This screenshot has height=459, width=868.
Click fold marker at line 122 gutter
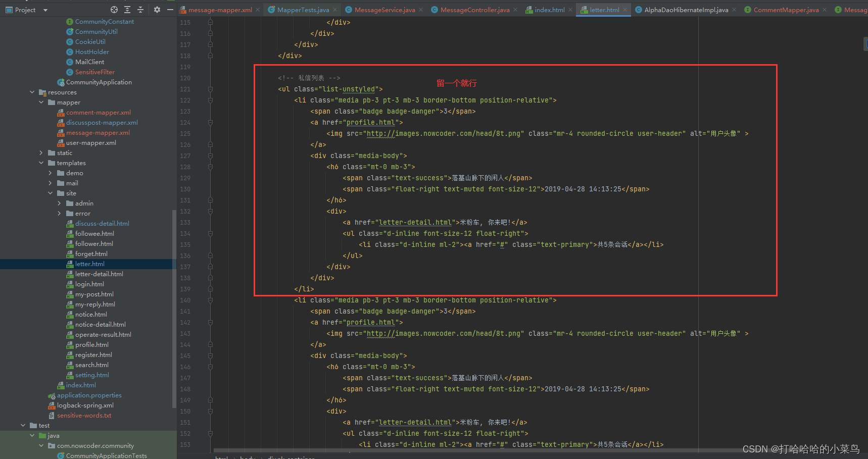click(x=210, y=100)
